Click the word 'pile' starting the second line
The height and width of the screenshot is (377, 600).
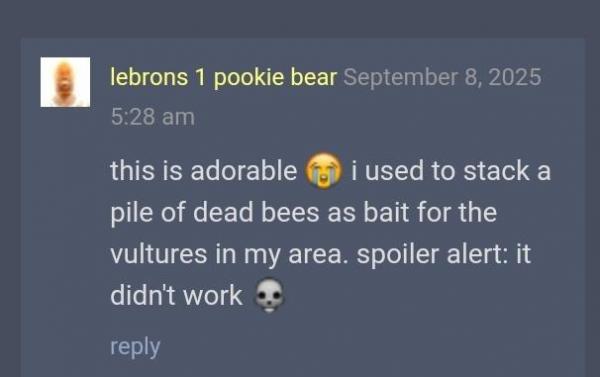pos(132,213)
